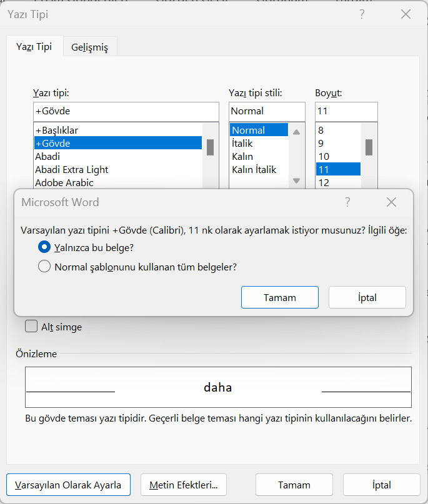Click the help question mark in Microsoft Word dialog

(347, 202)
